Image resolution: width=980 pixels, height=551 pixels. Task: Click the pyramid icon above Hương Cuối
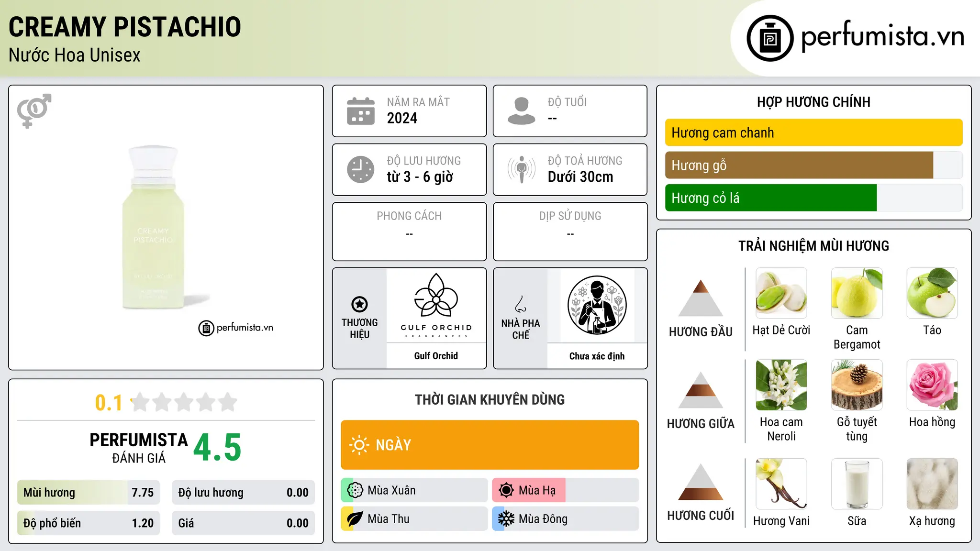[x=701, y=482]
